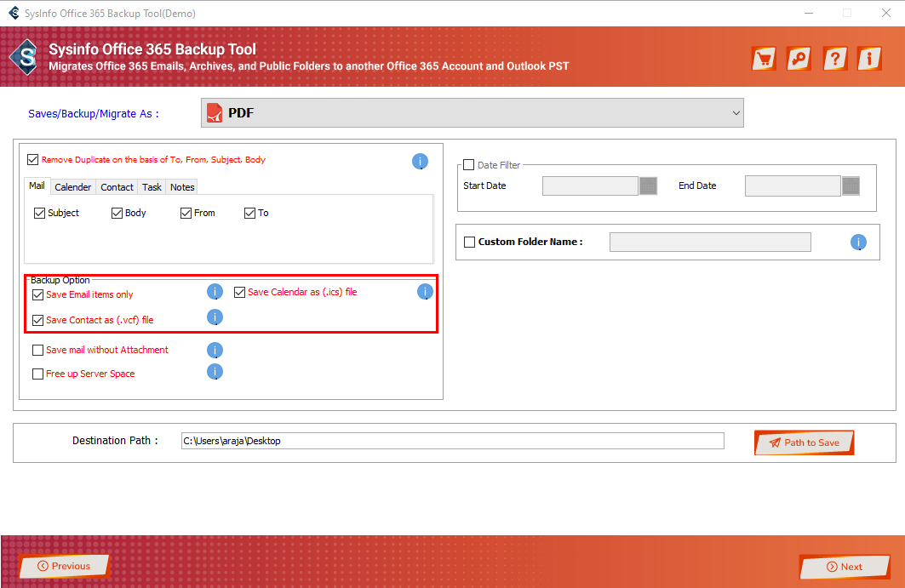Open the End Date calendar picker

pyautogui.click(x=851, y=186)
